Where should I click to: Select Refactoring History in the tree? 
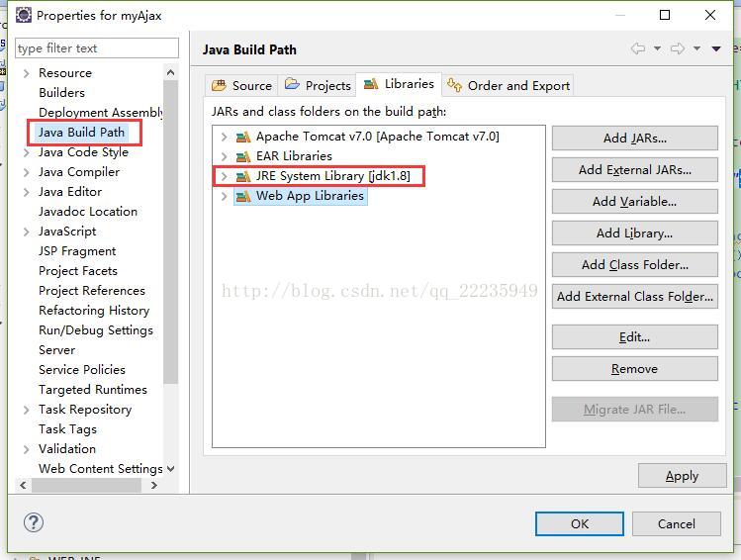(x=94, y=311)
